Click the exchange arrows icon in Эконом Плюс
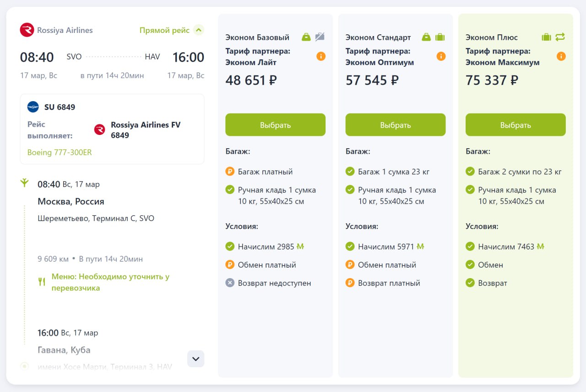 point(560,37)
